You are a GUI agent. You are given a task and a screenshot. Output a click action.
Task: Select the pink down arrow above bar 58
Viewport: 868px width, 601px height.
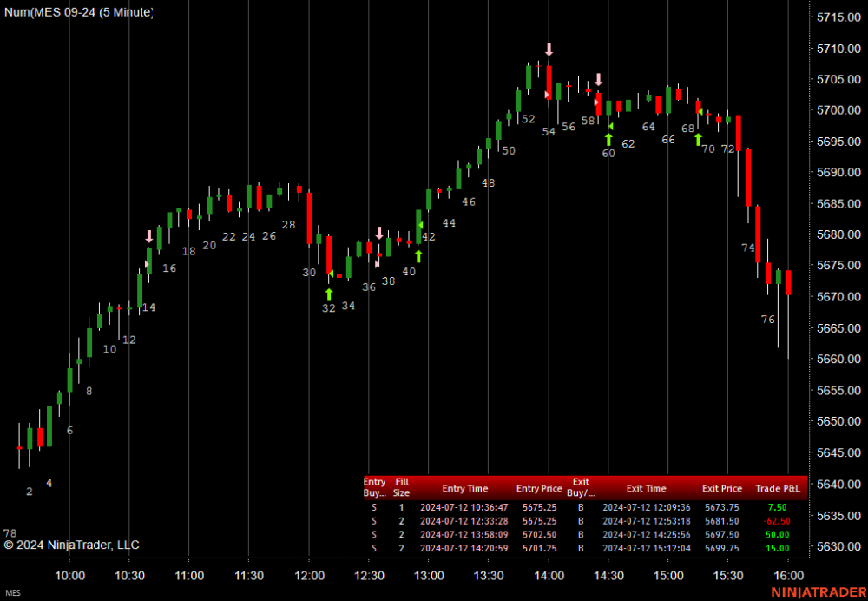pos(598,80)
